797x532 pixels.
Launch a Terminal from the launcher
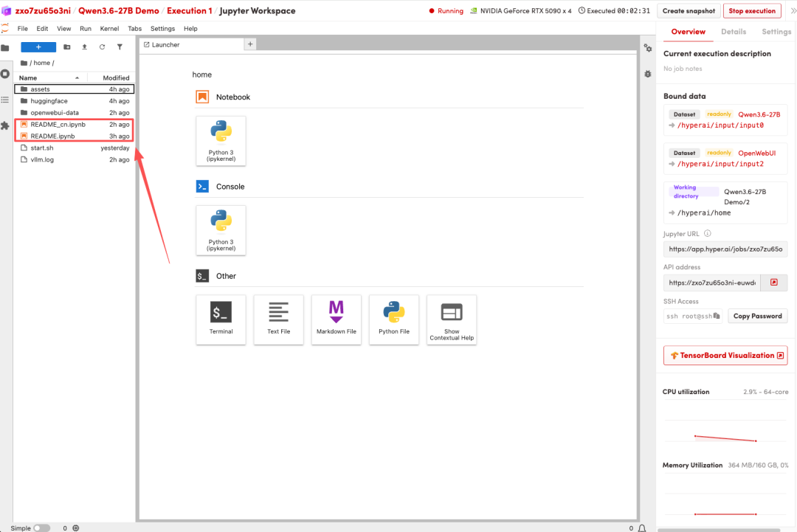[221, 319]
